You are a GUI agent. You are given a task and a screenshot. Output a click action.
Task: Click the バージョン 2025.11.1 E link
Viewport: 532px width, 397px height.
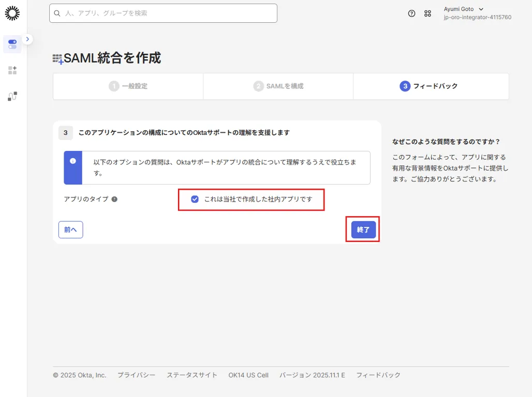point(312,375)
